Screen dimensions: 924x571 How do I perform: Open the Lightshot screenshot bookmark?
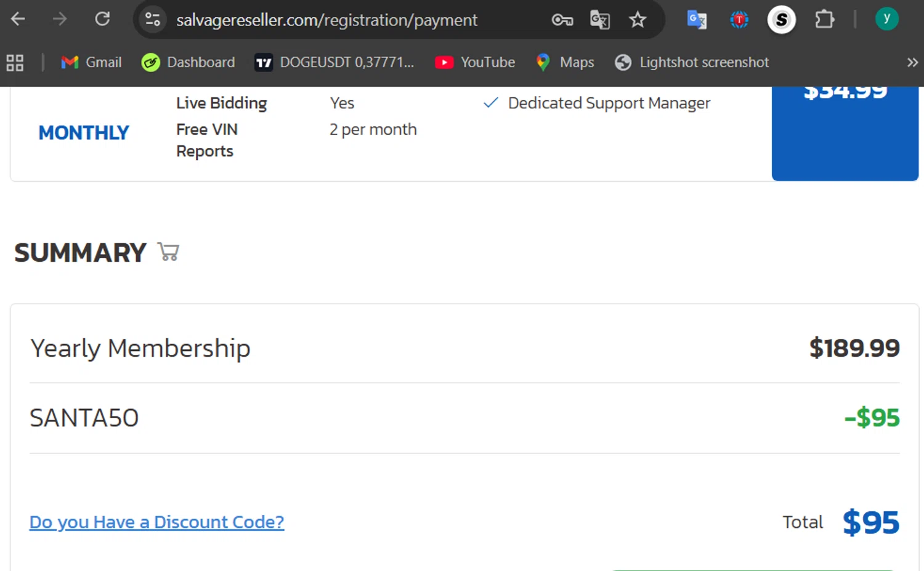coord(692,62)
